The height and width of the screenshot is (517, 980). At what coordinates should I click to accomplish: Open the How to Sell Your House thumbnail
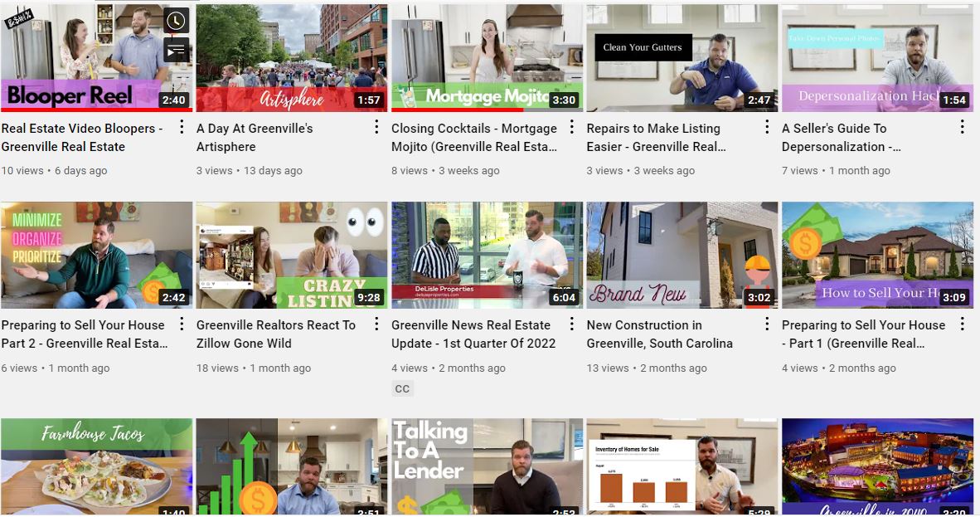pyautogui.click(x=877, y=255)
